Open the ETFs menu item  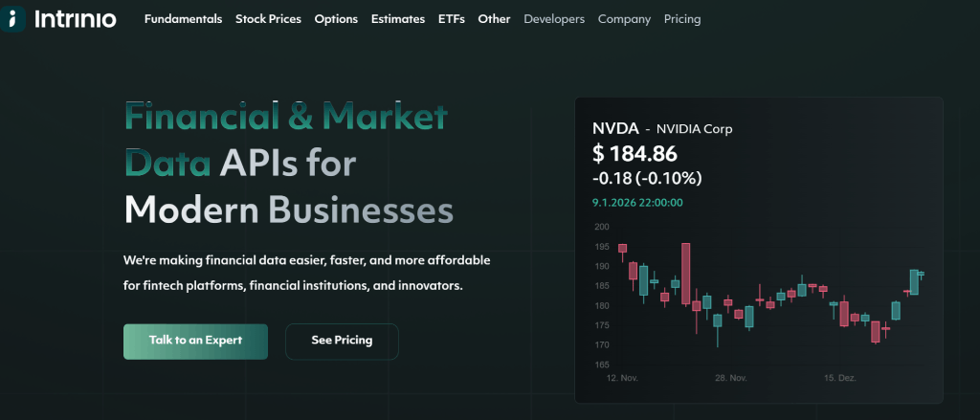click(451, 19)
